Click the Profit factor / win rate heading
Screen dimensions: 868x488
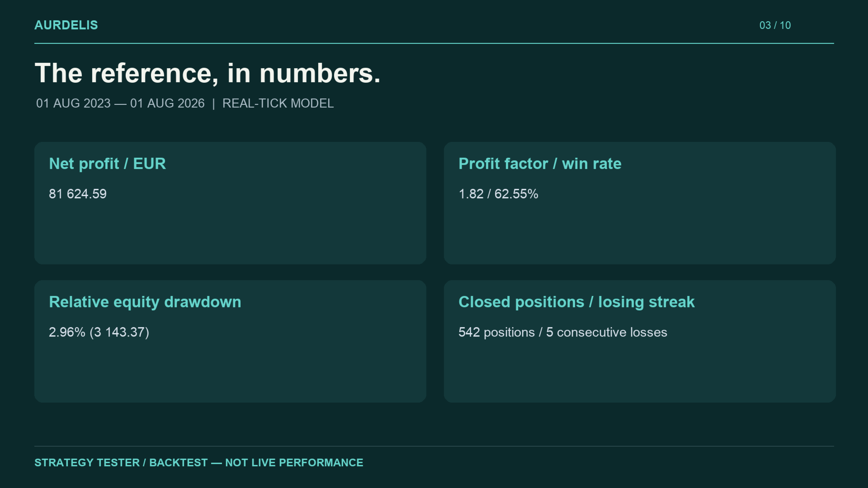click(x=540, y=164)
